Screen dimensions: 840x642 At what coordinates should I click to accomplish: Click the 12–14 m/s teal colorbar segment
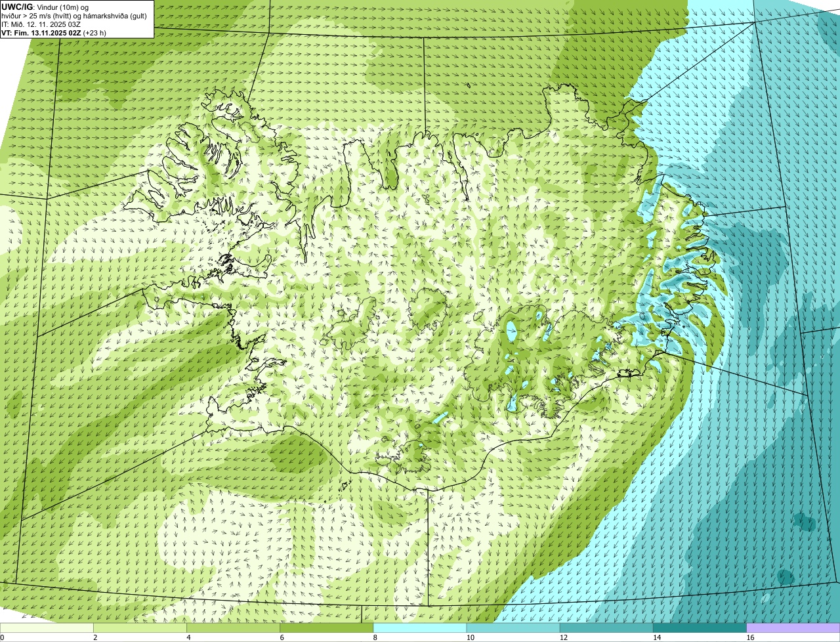[x=606, y=628]
